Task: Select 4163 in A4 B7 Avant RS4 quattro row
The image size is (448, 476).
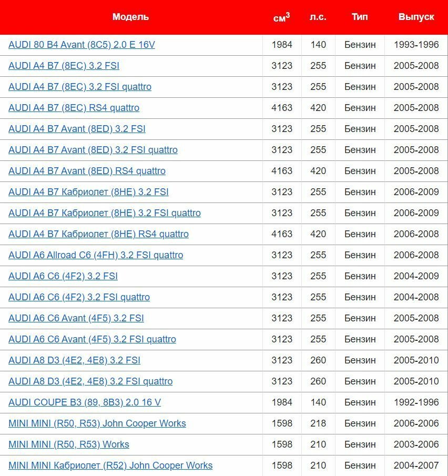Action: pos(282,171)
